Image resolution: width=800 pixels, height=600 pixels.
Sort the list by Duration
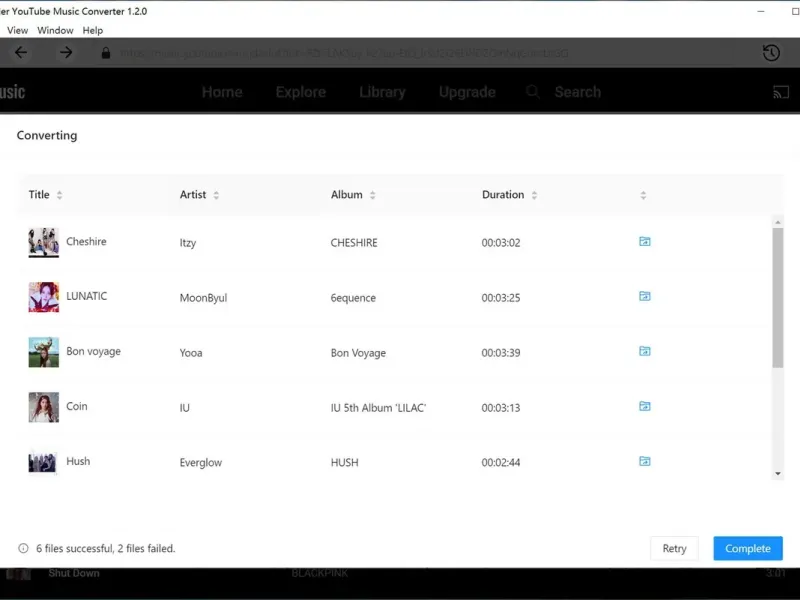534,195
